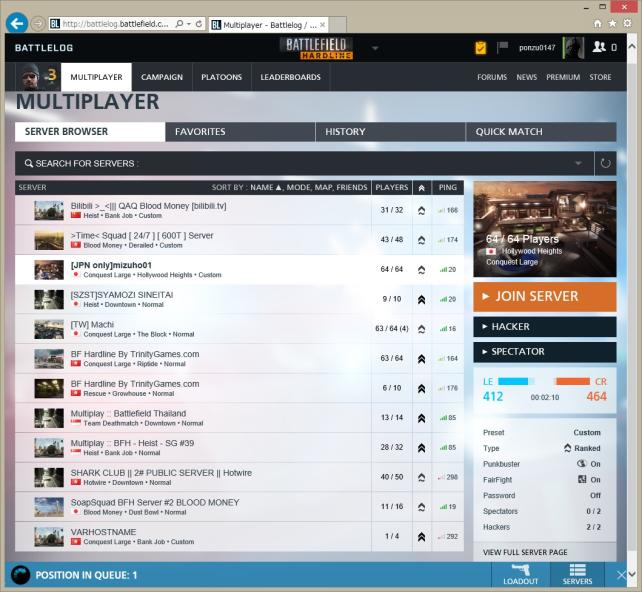Open the Platoons nav tab
Image resolution: width=642 pixels, height=592 pixels.
(x=222, y=77)
